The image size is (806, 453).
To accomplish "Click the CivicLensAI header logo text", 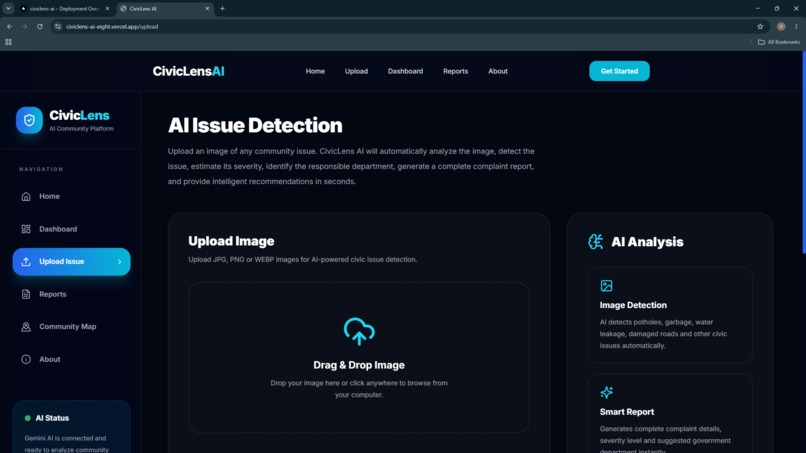I will tap(188, 71).
